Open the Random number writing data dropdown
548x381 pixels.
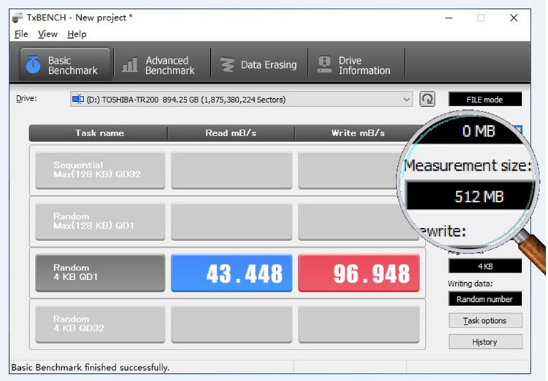coord(485,299)
